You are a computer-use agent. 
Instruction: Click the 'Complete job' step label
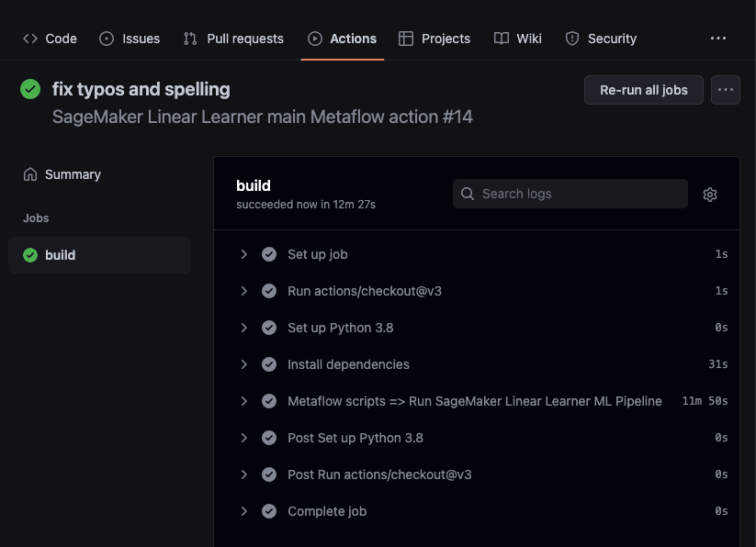pos(327,511)
